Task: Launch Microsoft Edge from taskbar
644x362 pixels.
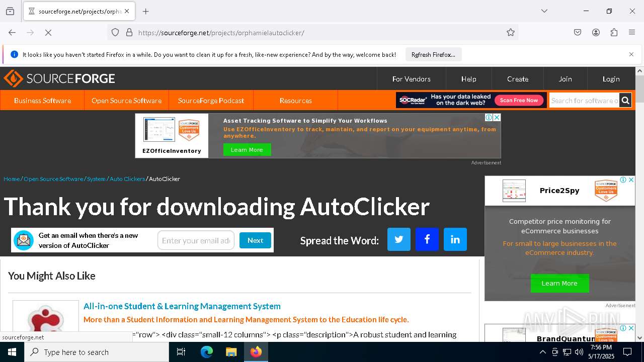Action: tap(207, 352)
